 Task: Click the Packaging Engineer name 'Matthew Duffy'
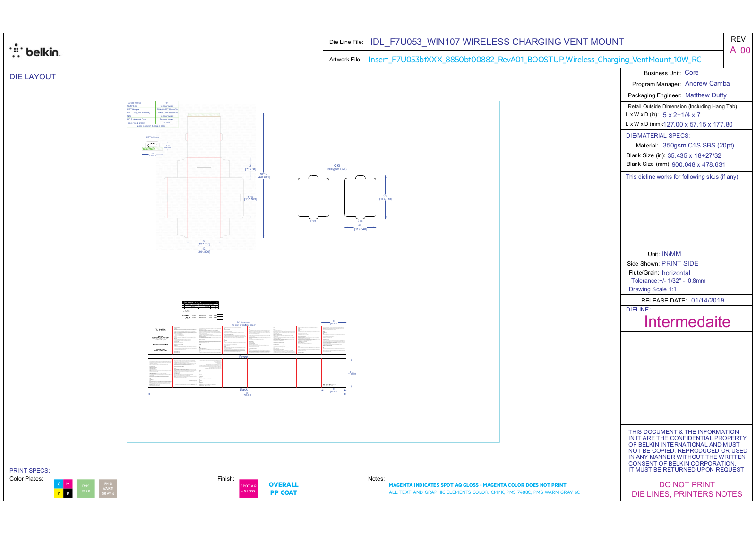(706, 95)
